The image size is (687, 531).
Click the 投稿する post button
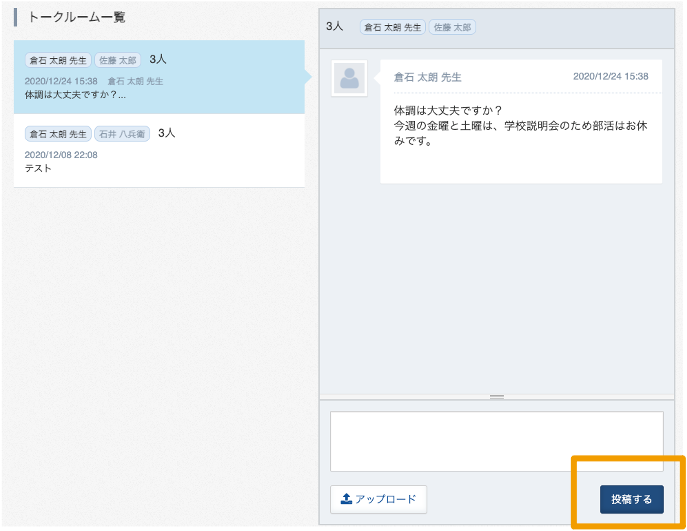click(x=631, y=499)
